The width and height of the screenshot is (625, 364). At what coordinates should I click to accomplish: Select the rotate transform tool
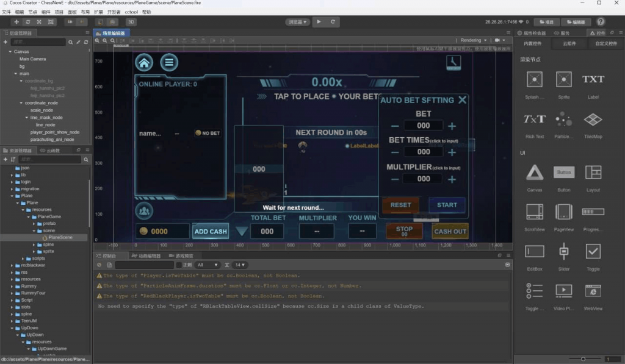click(28, 22)
